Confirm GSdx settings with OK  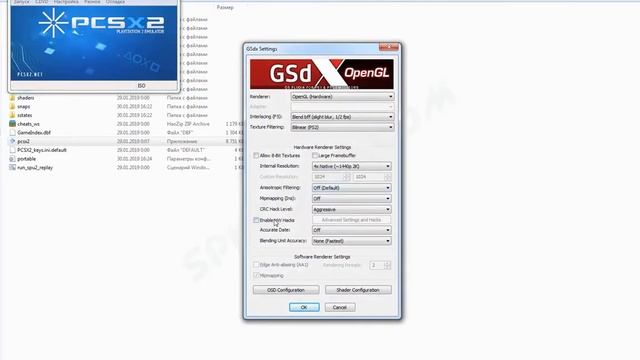[304, 307]
